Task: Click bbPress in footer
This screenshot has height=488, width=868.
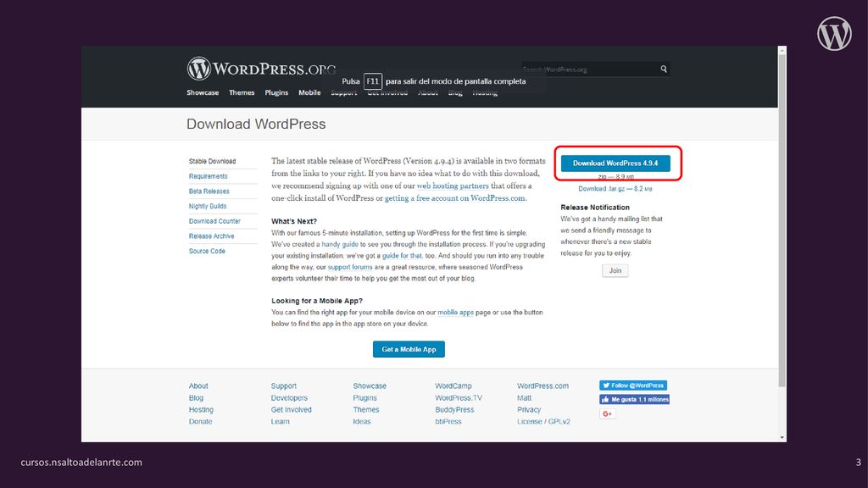Action: pos(448,421)
